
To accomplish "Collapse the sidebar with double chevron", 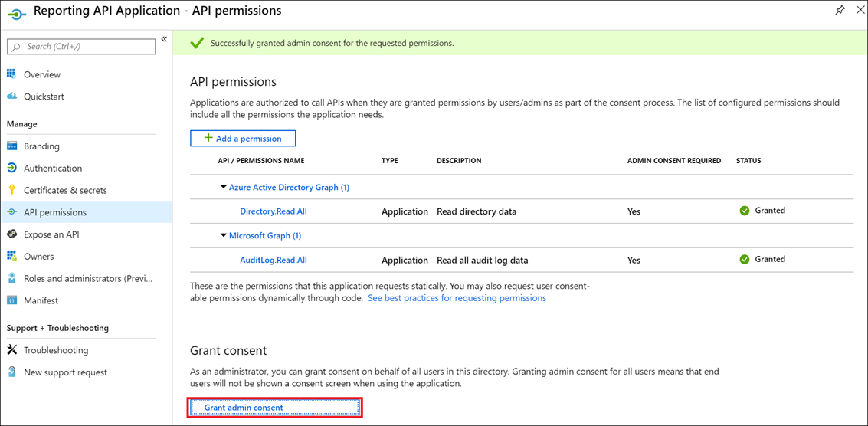I will 164,39.
